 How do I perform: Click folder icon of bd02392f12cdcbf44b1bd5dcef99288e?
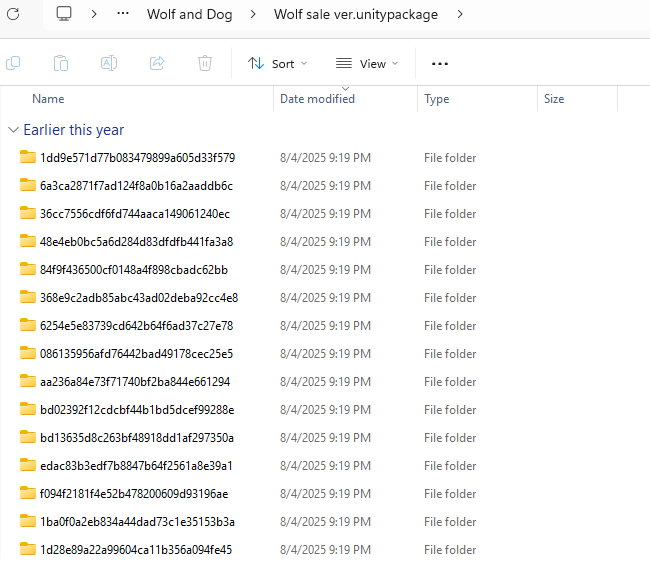point(28,409)
